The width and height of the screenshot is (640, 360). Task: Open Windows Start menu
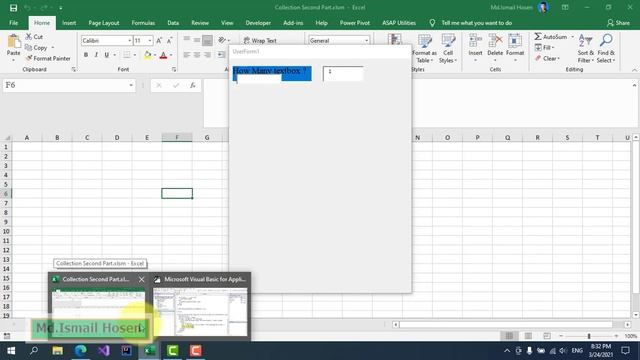tap(11, 351)
